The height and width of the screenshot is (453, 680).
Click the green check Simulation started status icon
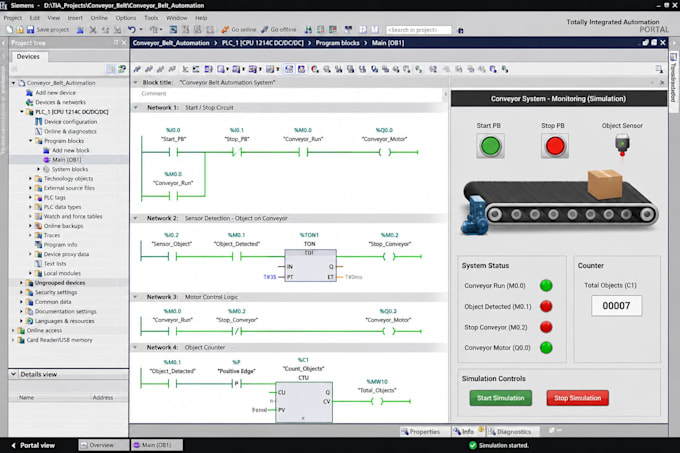pyautogui.click(x=473, y=445)
